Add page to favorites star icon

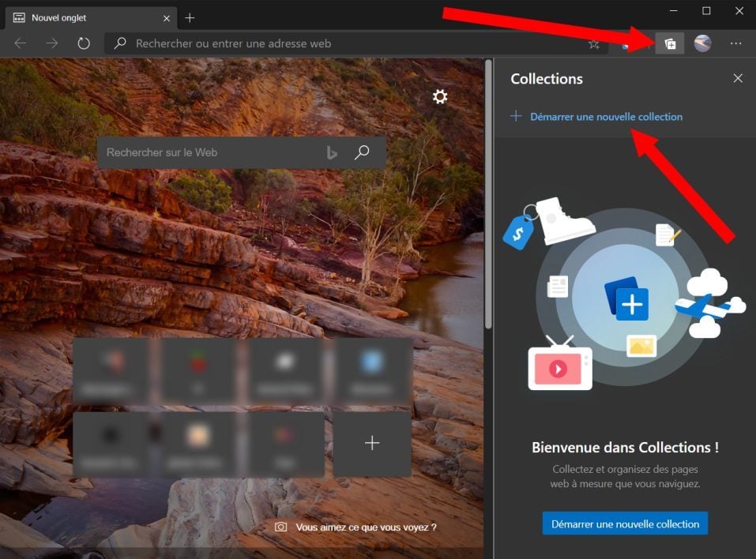594,44
